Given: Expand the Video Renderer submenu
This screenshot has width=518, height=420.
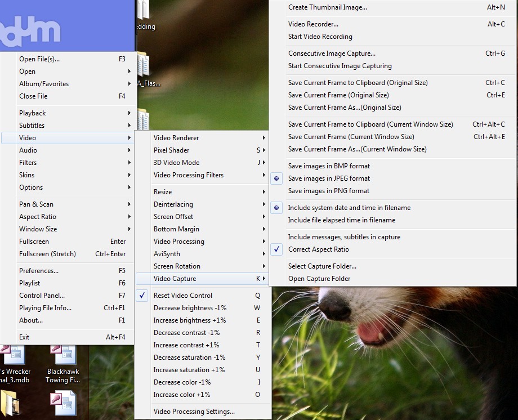Looking at the screenshot, I should 202,138.
